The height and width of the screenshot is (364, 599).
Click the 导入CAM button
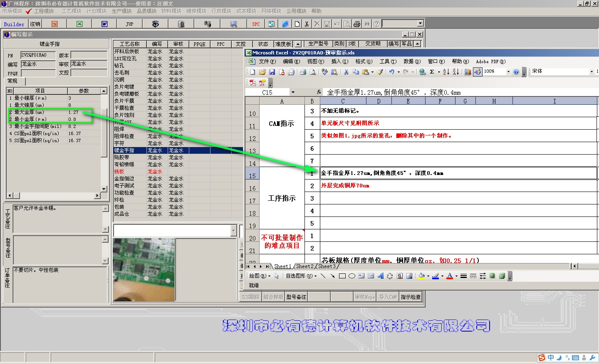(388, 297)
